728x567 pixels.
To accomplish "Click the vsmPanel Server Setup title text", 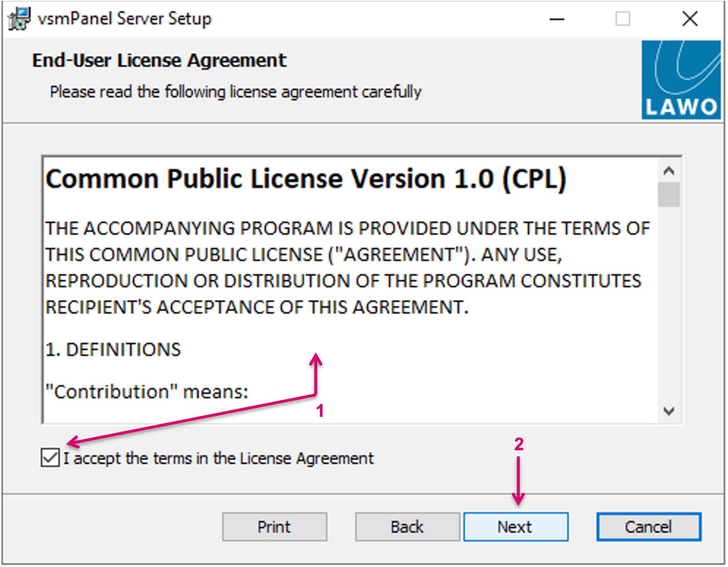I will click(124, 19).
